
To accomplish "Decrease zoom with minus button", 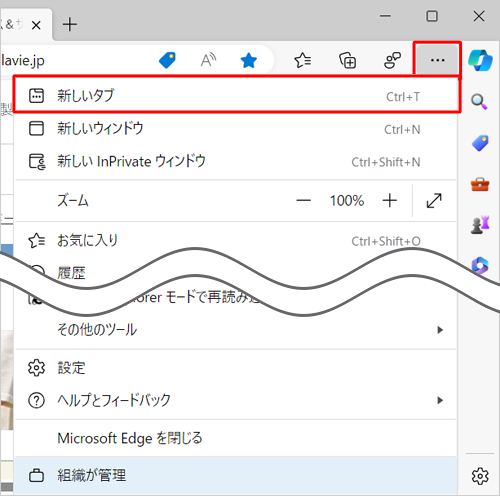I will tap(303, 201).
